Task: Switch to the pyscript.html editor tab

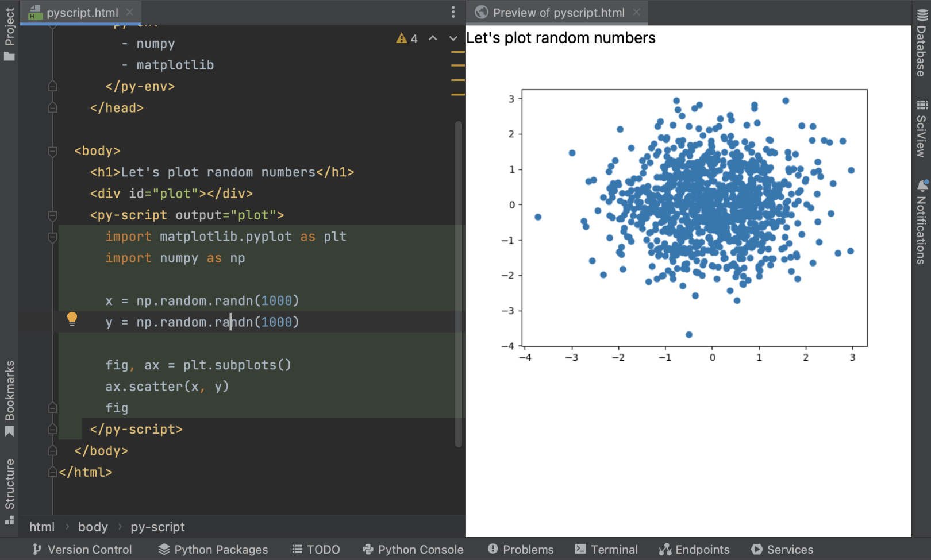Action: click(x=82, y=13)
